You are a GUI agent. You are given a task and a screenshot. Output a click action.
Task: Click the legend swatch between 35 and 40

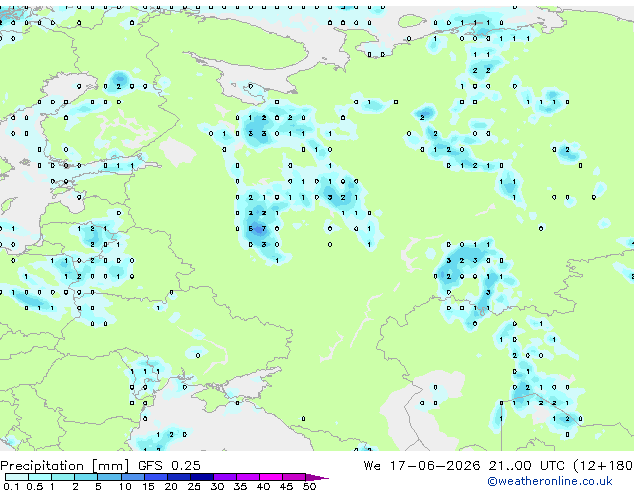point(247,477)
